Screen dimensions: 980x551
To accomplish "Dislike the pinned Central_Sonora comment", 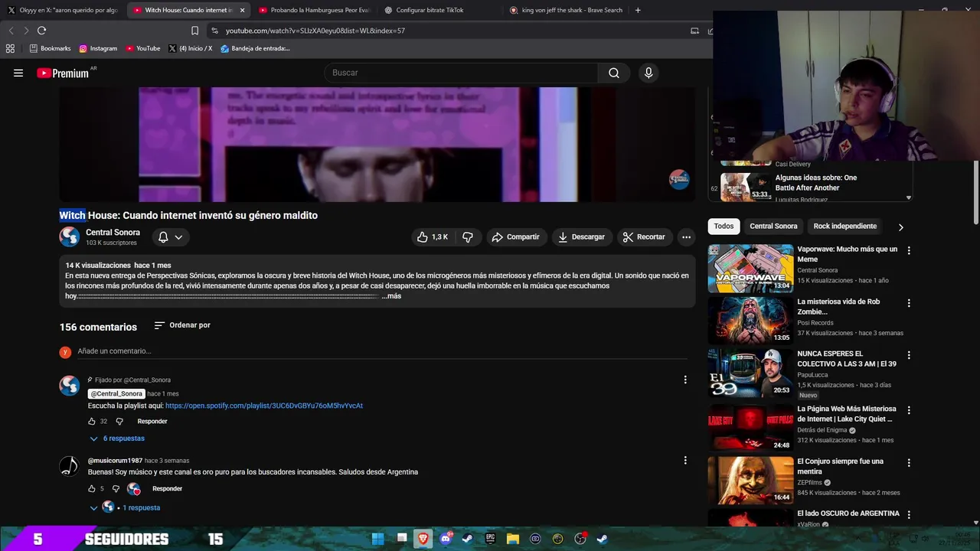I will (119, 421).
